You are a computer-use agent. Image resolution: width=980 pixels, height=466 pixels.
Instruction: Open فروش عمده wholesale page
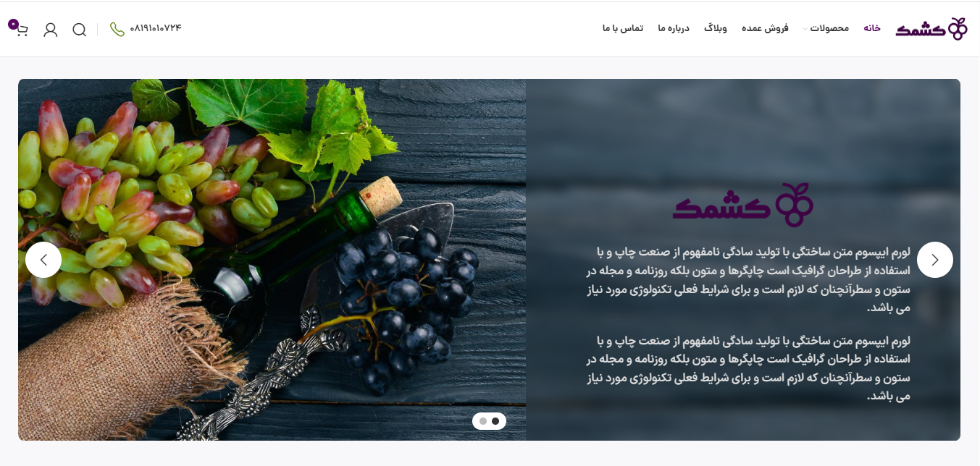pyautogui.click(x=765, y=28)
